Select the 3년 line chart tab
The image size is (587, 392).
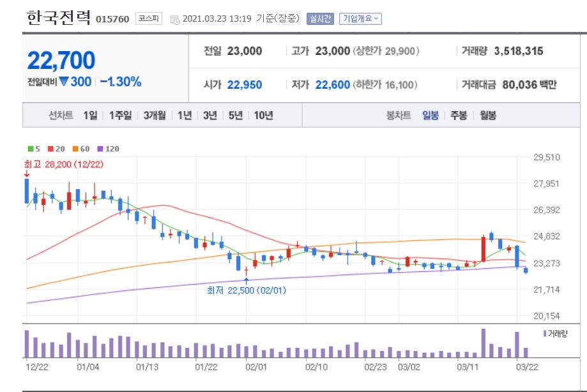210,115
